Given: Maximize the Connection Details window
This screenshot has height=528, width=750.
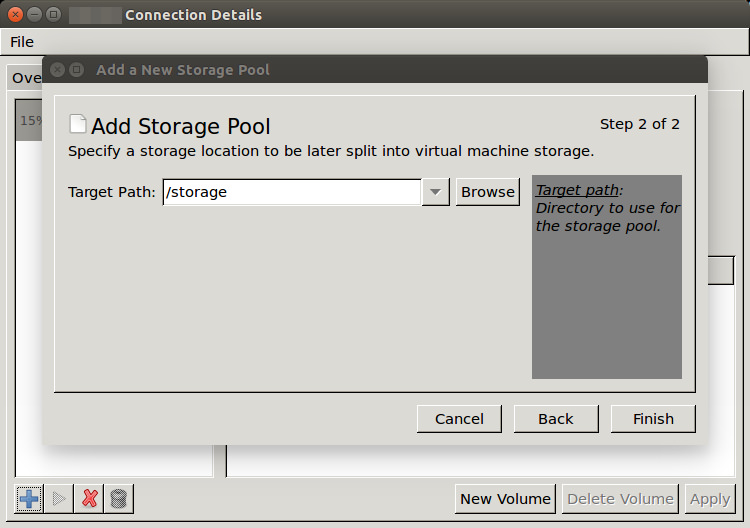Looking at the screenshot, I should (54, 15).
